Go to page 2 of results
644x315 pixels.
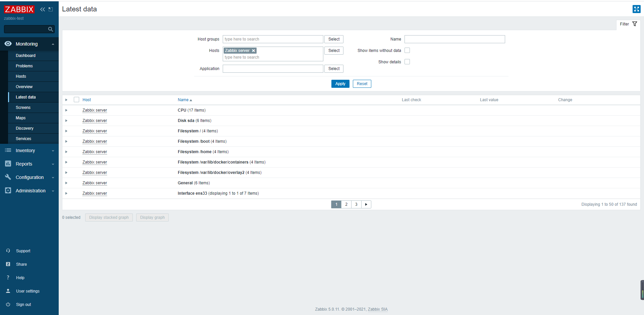pos(346,204)
